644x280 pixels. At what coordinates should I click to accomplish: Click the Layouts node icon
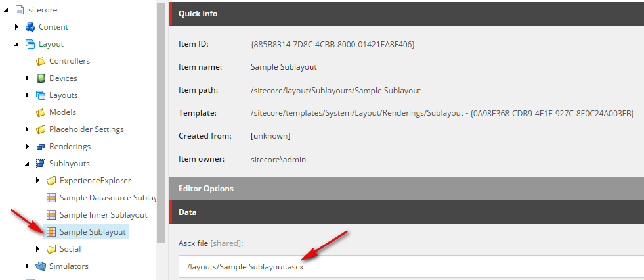tap(40, 95)
